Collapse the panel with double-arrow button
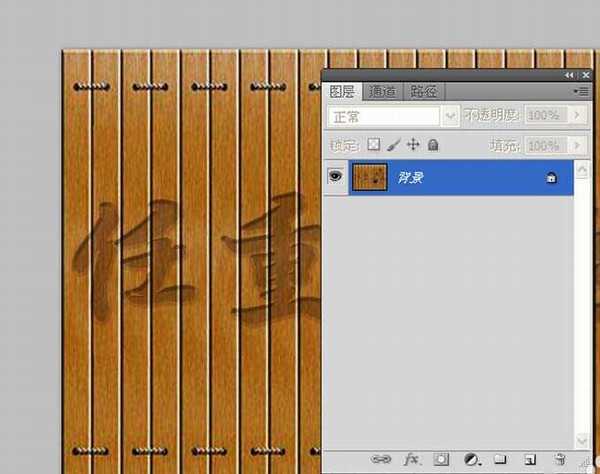Screen dimensions: 600x474 pyautogui.click(x=569, y=75)
